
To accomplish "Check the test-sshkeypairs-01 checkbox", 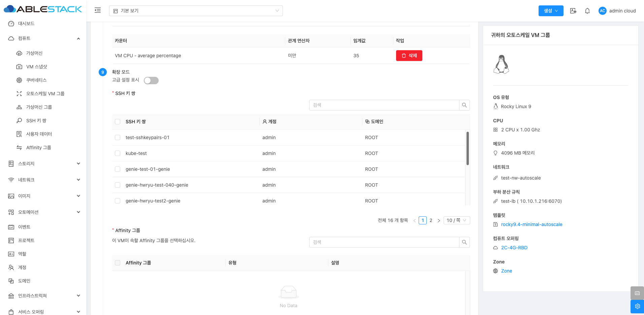I will click(118, 137).
